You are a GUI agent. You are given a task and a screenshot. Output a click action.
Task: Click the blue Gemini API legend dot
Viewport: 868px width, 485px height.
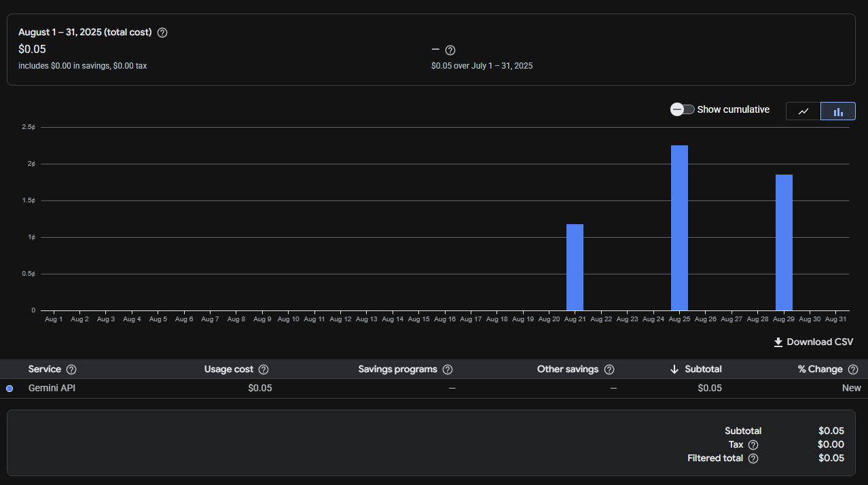(x=10, y=389)
